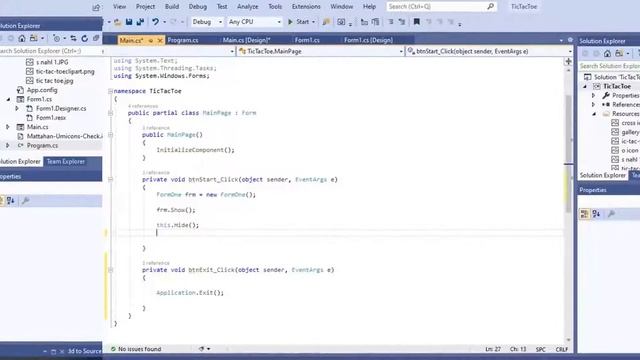
Task: Click the pin icon on Main.cs* tab
Action: click(x=151, y=40)
